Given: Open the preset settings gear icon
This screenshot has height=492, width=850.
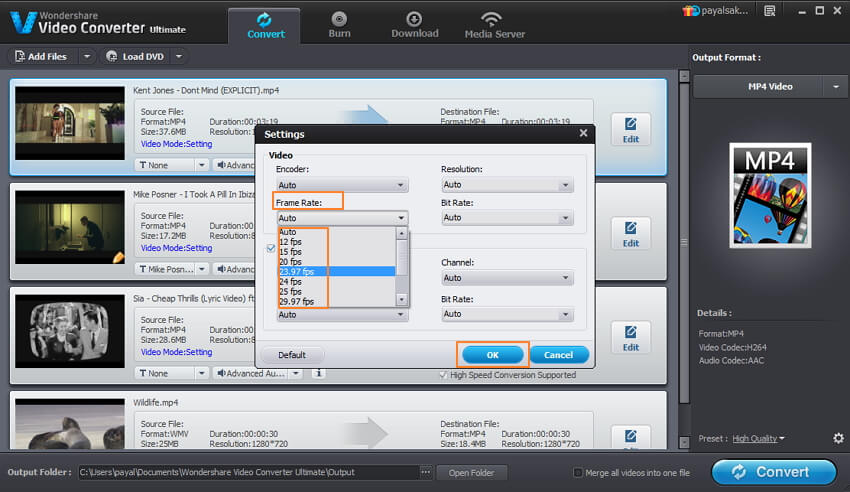Looking at the screenshot, I should 838,438.
